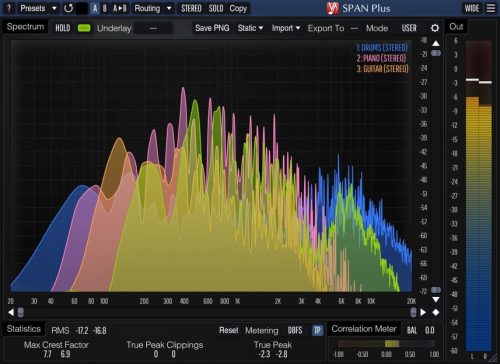Click Copy button
The width and height of the screenshot is (500, 364).
[238, 8]
